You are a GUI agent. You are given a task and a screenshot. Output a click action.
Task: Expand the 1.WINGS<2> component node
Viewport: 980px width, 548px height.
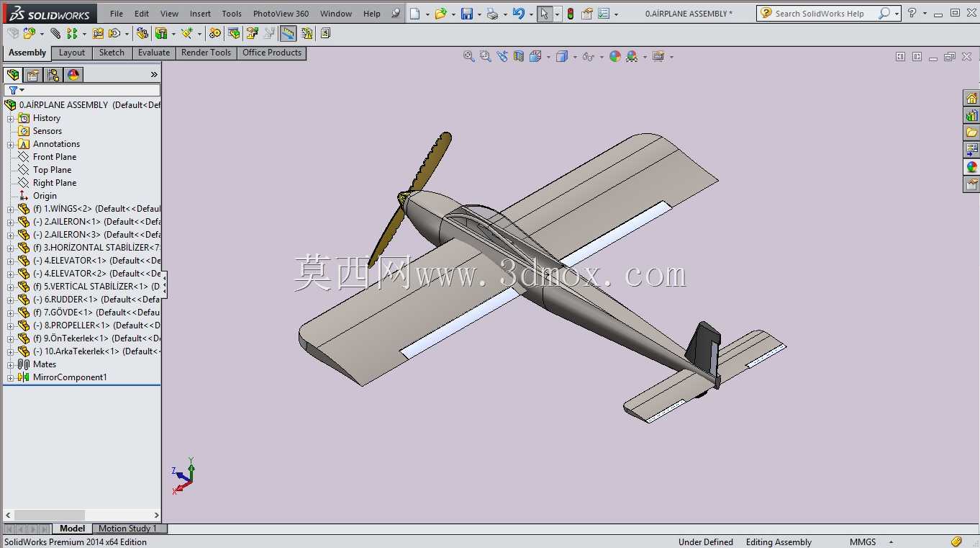pos(10,209)
